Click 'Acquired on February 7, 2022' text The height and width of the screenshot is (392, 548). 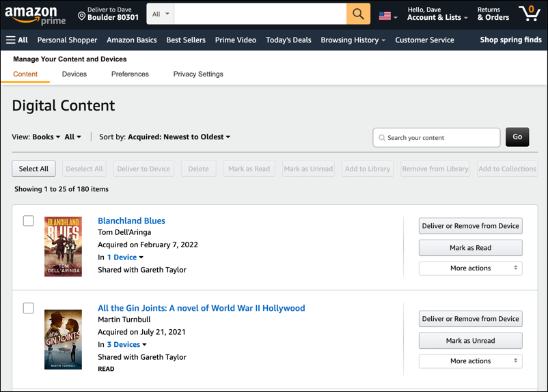click(x=148, y=245)
